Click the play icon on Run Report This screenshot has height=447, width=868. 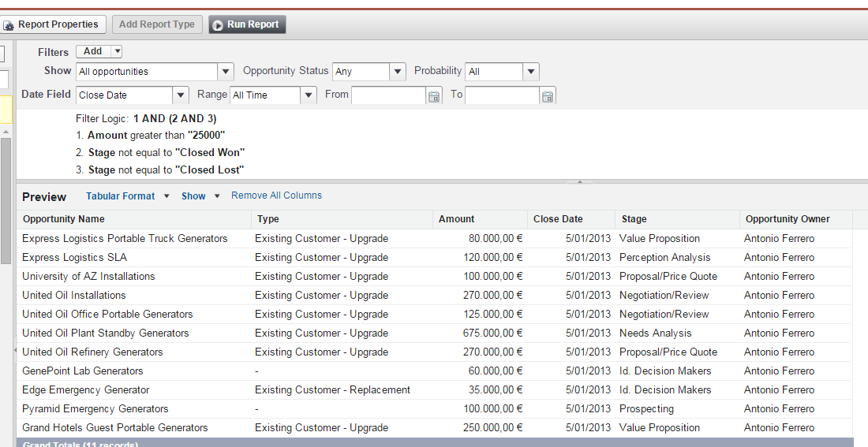coord(218,25)
